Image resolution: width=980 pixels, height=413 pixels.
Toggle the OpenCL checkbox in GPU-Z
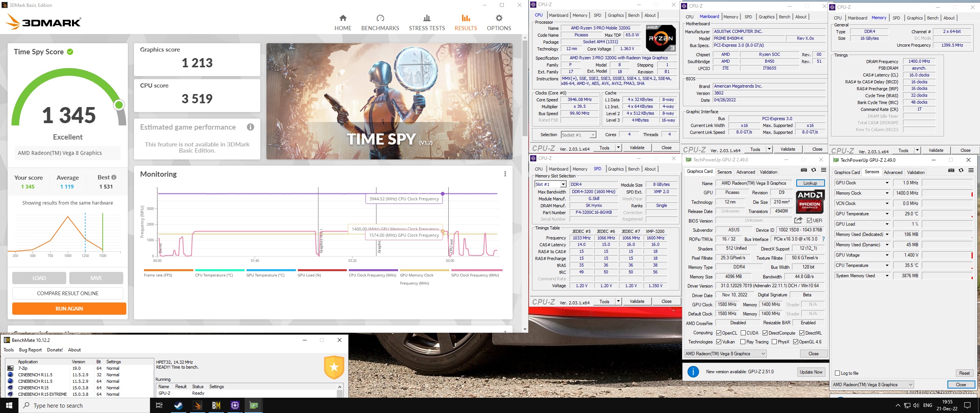pos(719,333)
